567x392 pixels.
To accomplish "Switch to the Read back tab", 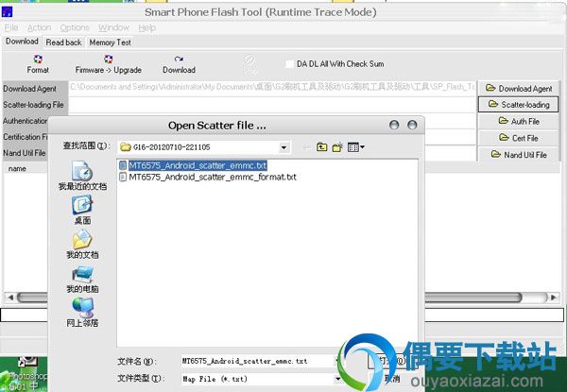I will 63,43.
